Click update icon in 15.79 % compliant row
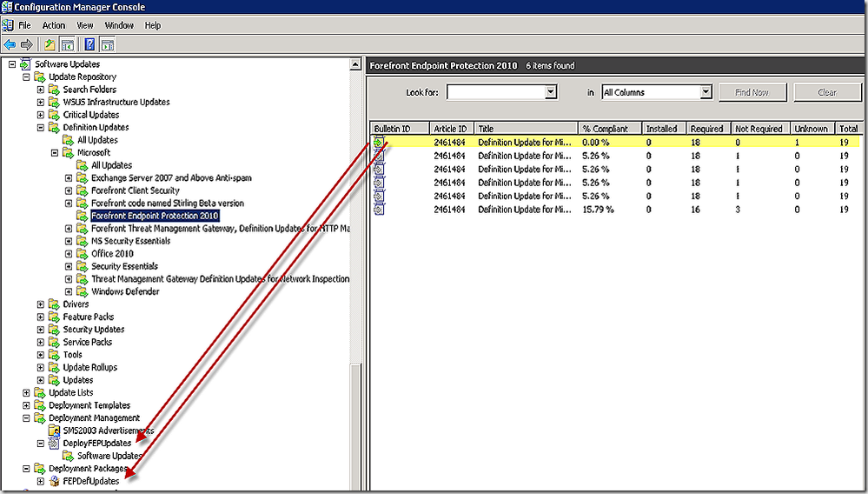 379,210
